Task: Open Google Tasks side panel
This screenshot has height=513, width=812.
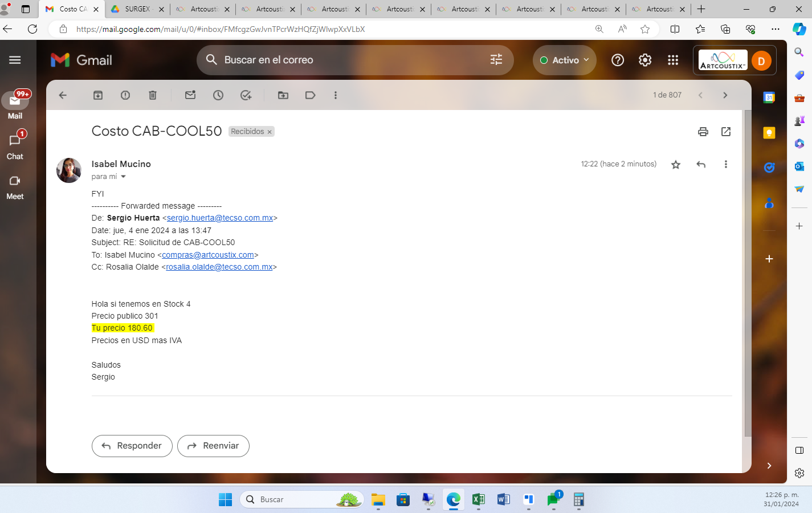Action: point(769,168)
